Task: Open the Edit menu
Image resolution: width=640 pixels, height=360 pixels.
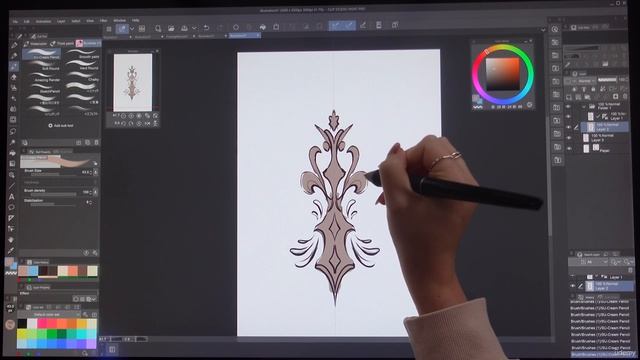Action: pyautogui.click(x=27, y=21)
